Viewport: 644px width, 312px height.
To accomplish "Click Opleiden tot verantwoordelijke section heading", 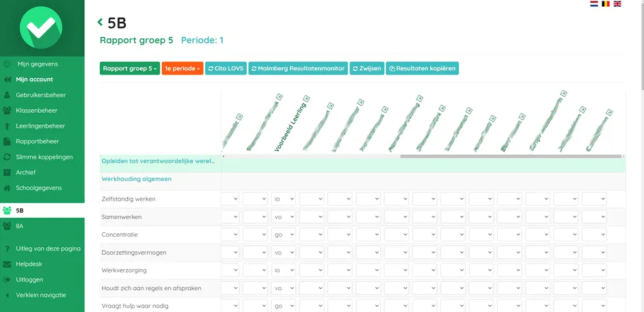I will point(158,161).
